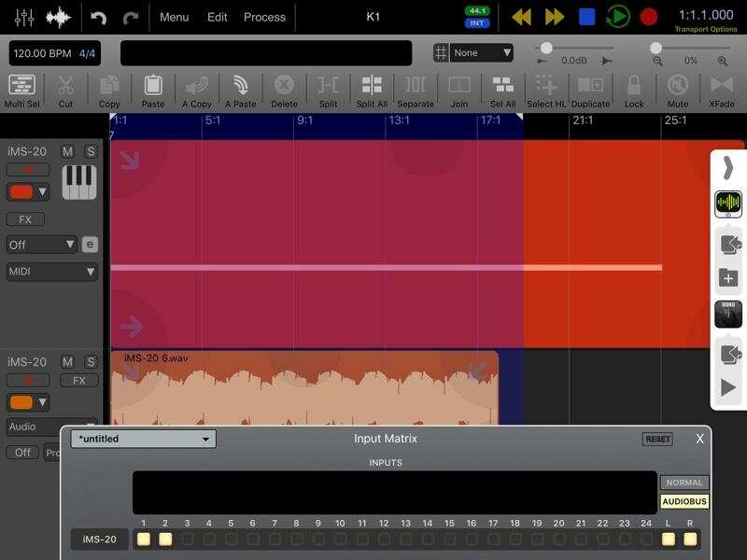Mute the region using toolbar Mute
This screenshot has width=747, height=560.
pyautogui.click(x=678, y=91)
